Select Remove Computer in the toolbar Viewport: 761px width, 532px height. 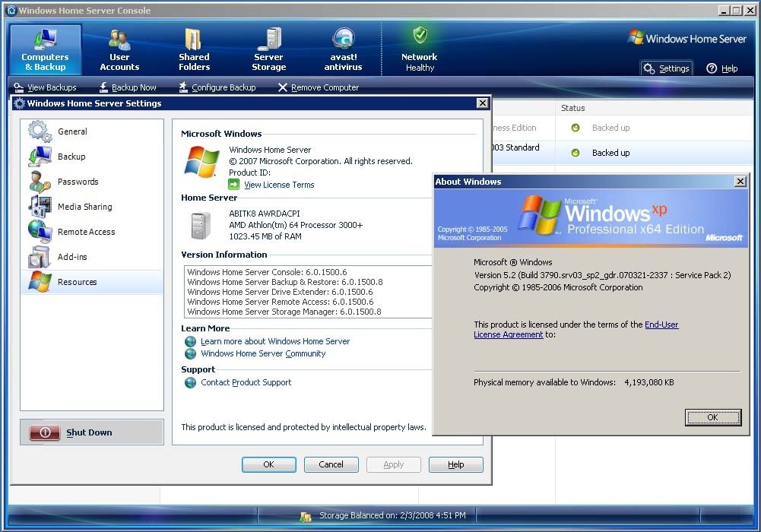pos(319,87)
